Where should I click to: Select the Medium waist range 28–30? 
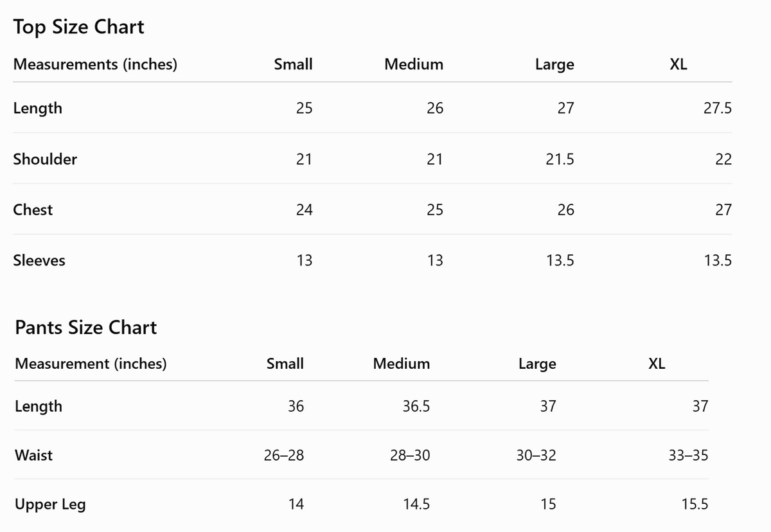pos(410,456)
